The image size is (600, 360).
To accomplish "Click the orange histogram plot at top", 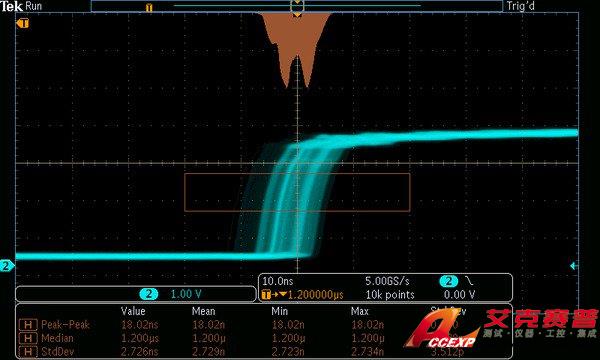I will point(297,50).
